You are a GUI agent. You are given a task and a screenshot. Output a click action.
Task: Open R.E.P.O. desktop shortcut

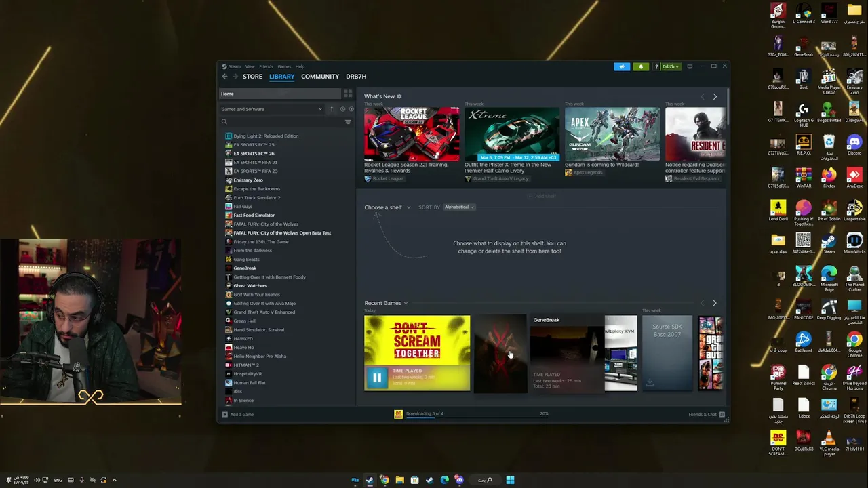804,145
